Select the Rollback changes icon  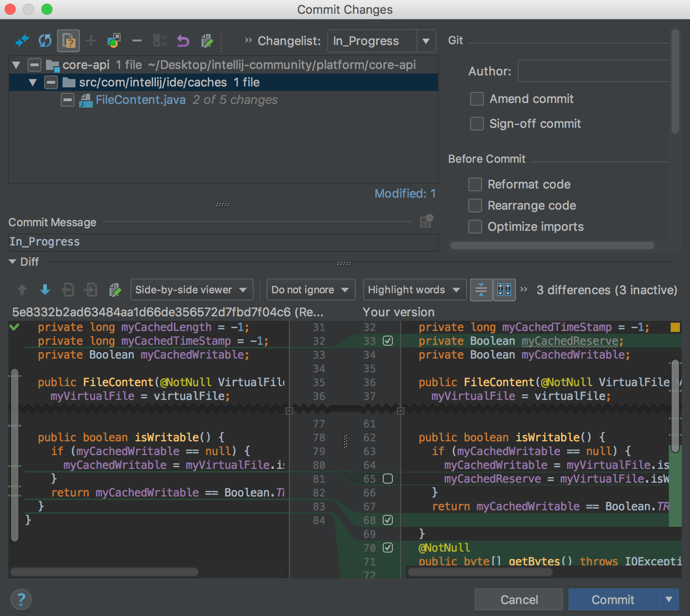coord(183,41)
